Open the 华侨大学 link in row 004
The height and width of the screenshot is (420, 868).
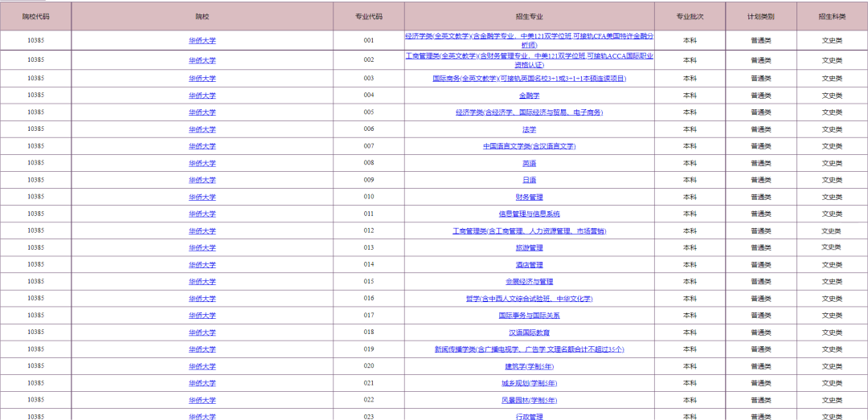[x=202, y=96]
